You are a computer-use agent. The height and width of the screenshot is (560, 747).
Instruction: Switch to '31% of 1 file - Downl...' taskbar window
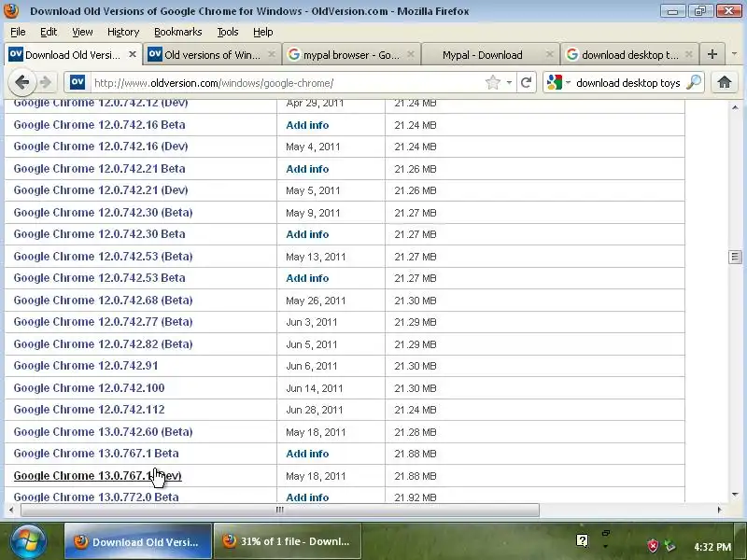(x=288, y=541)
